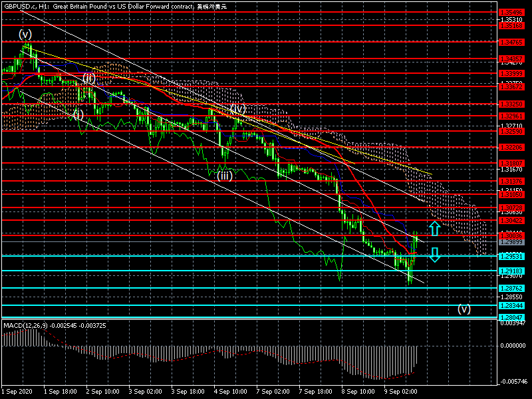Viewport: 532px width, 399px height.
Task: Click the 1.30728 red price label
Action: click(x=511, y=207)
